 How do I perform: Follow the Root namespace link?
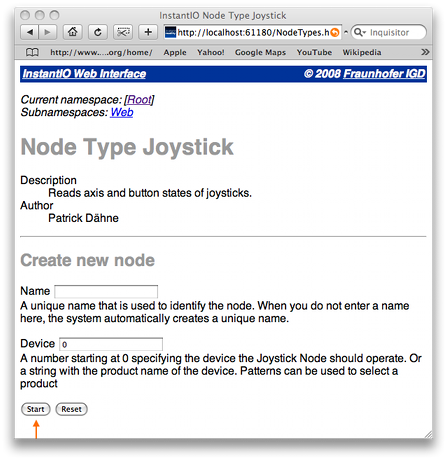pos(139,100)
